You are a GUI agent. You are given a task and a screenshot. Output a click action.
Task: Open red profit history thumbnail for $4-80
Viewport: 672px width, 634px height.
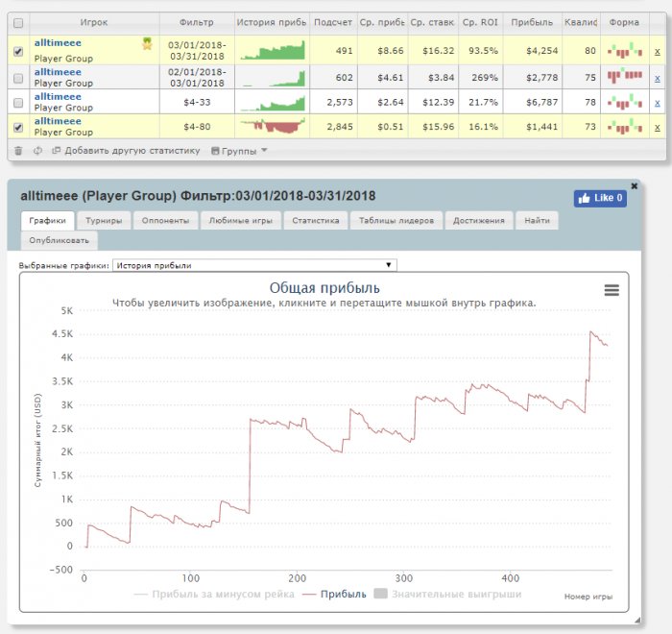(x=273, y=126)
